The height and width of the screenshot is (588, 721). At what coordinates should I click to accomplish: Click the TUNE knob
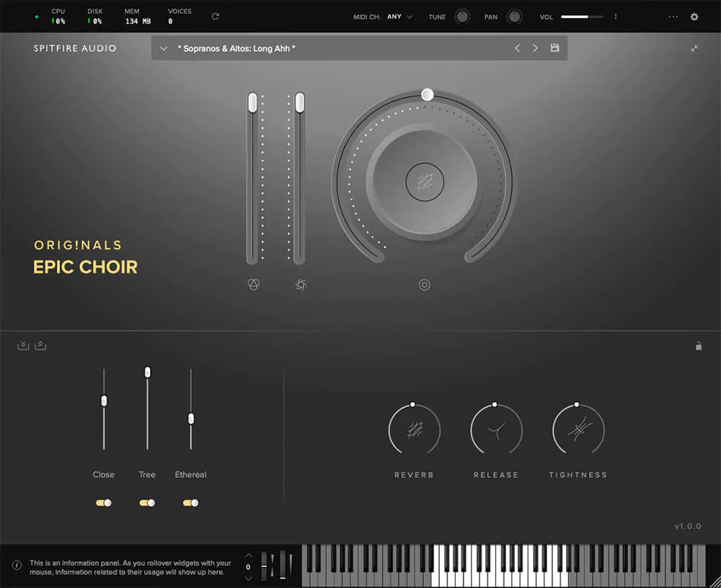click(462, 17)
